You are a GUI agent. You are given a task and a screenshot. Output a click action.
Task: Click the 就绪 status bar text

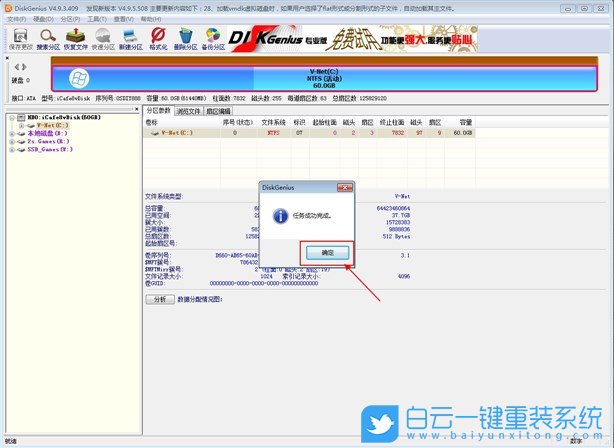point(11,441)
